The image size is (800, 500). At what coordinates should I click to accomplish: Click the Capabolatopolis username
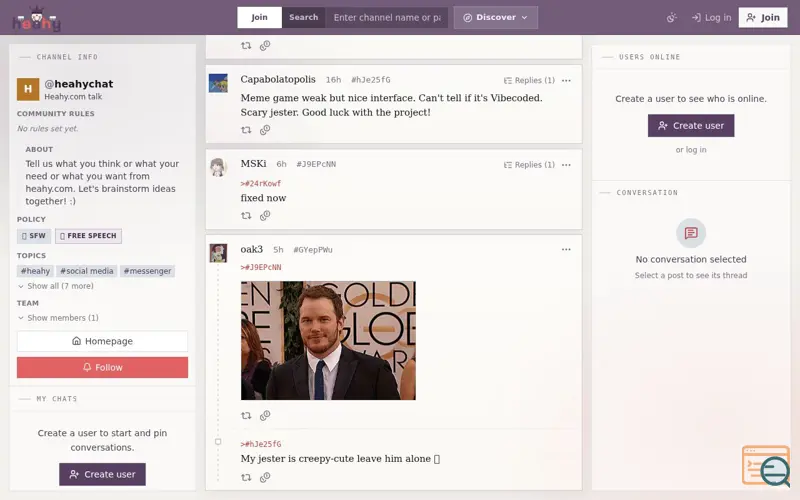[x=278, y=79]
